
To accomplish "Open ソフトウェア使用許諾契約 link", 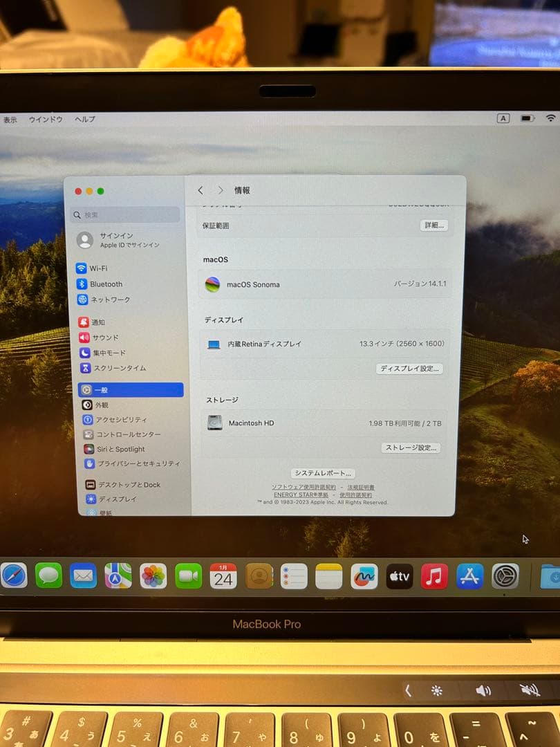I will [303, 488].
